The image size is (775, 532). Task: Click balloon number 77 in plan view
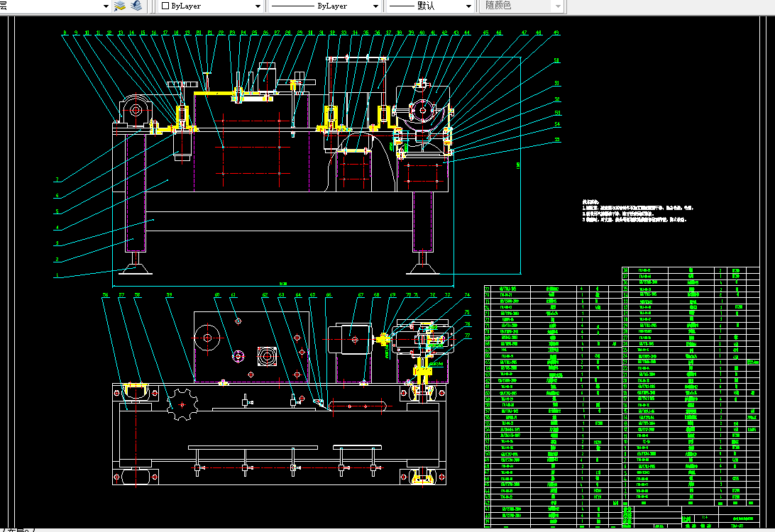click(468, 336)
